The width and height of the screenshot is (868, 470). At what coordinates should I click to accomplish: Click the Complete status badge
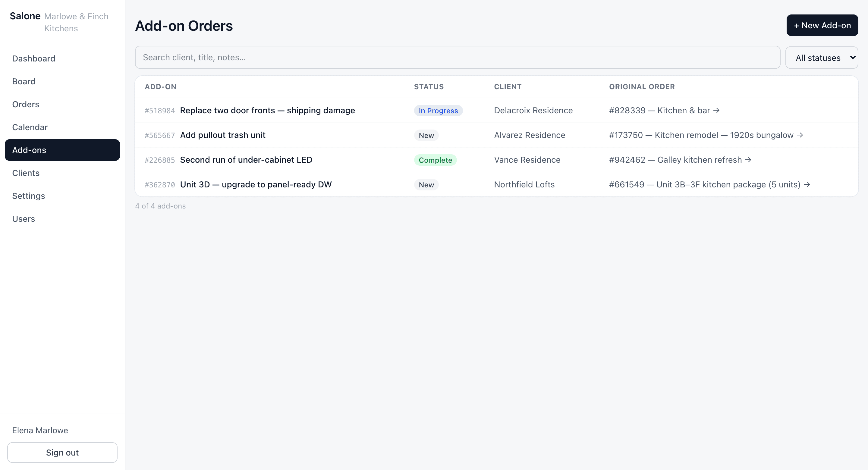pyautogui.click(x=435, y=160)
